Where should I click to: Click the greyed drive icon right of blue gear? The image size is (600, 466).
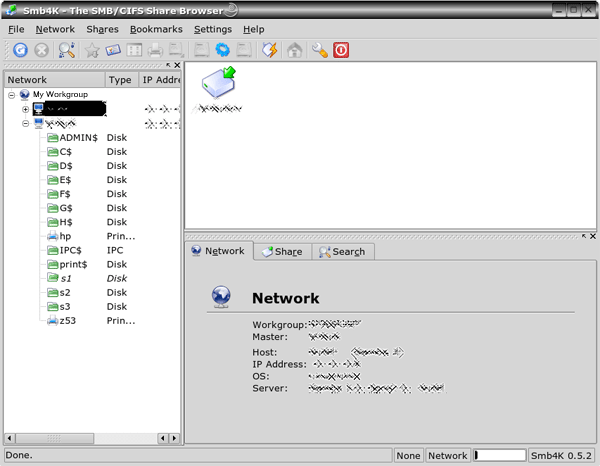(x=244, y=50)
